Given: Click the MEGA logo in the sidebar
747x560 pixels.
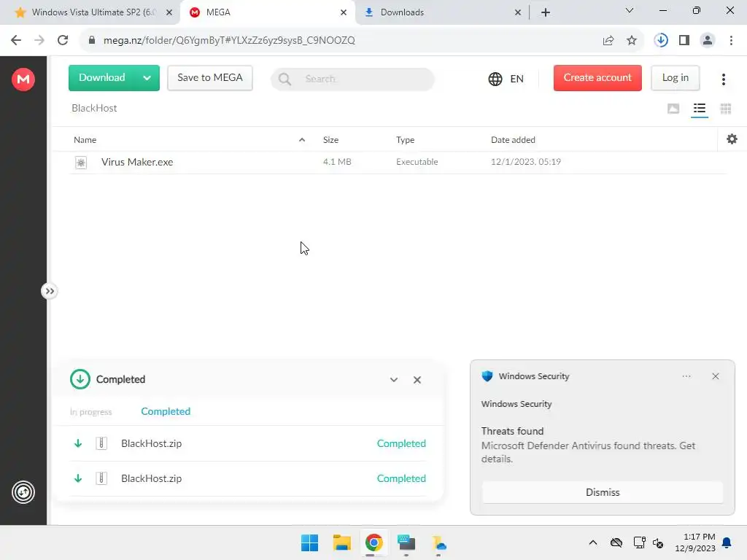Looking at the screenshot, I should [x=23, y=79].
